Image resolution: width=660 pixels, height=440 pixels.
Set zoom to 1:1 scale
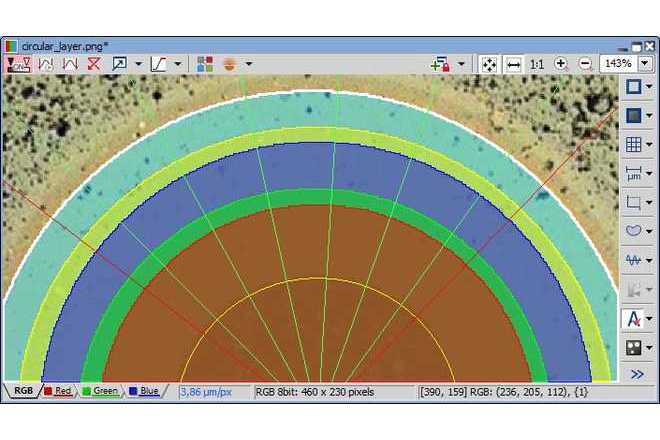tap(537, 63)
